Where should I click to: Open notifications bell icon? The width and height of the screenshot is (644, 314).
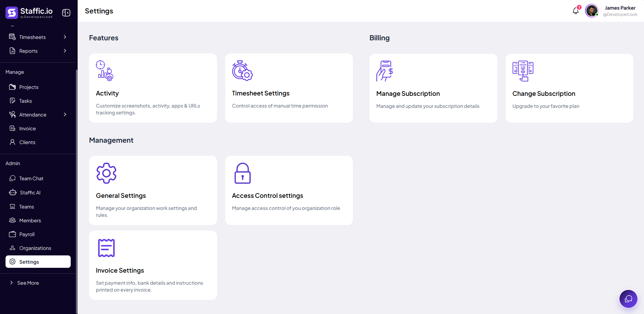(576, 11)
